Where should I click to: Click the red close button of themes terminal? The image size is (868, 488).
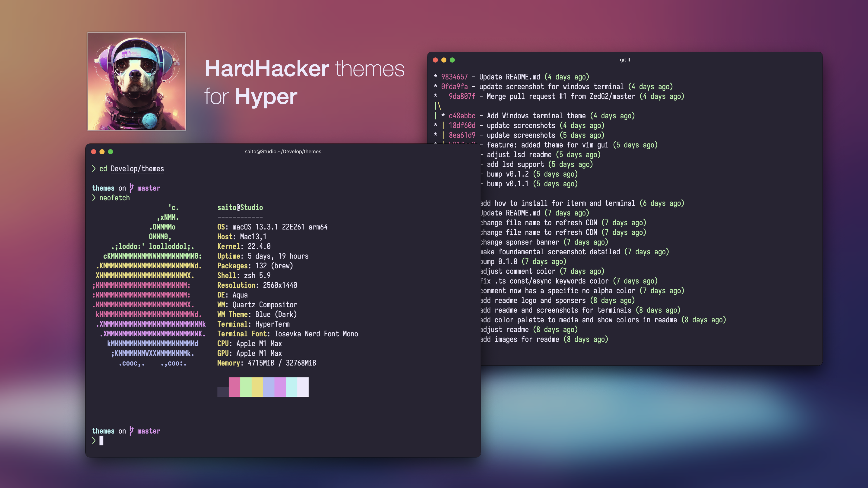(94, 152)
